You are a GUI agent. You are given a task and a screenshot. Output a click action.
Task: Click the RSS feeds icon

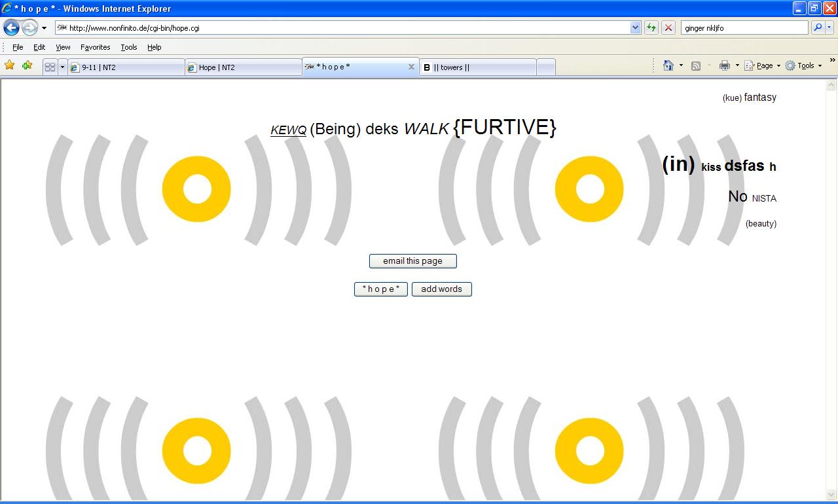[x=696, y=65]
